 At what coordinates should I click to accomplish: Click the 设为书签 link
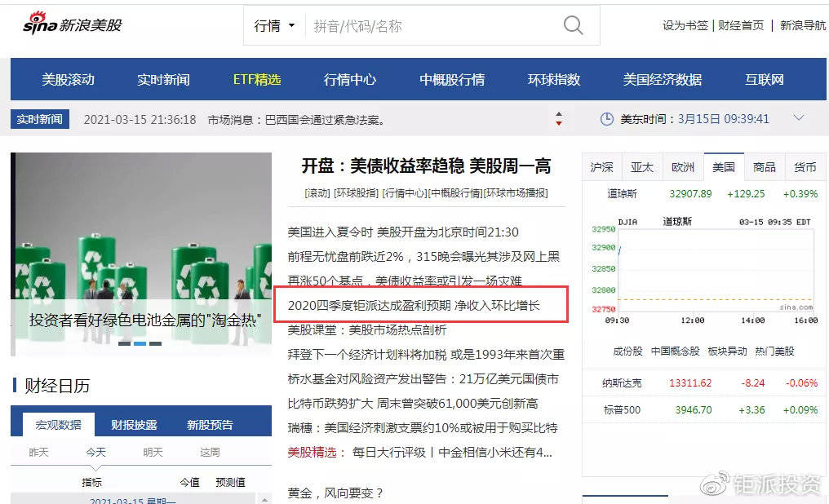point(685,24)
